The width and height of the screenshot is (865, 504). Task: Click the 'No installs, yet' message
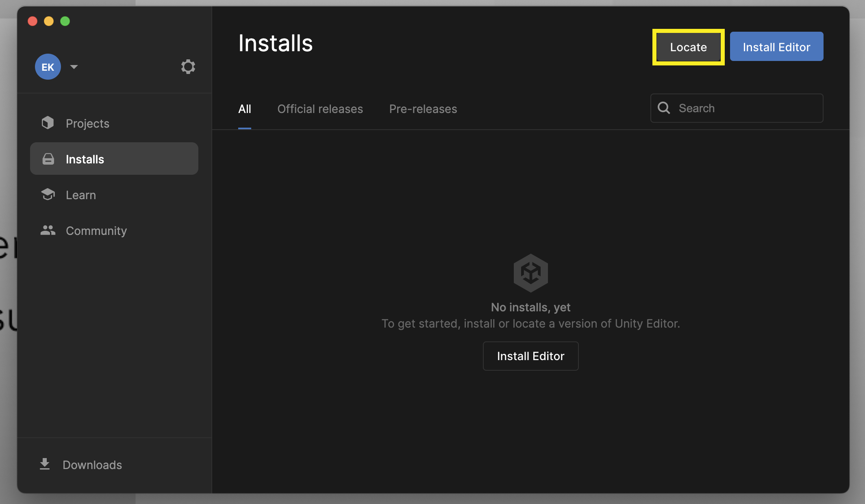coord(530,307)
